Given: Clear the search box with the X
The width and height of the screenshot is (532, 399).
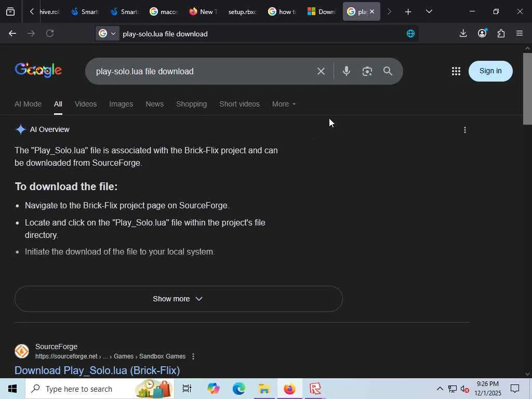Looking at the screenshot, I should [321, 71].
